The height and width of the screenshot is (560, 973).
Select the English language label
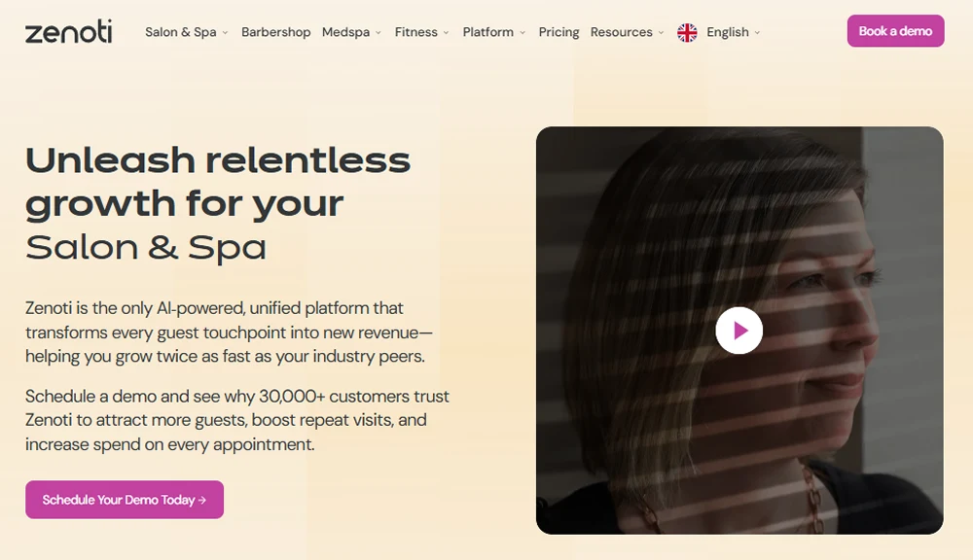pos(727,32)
